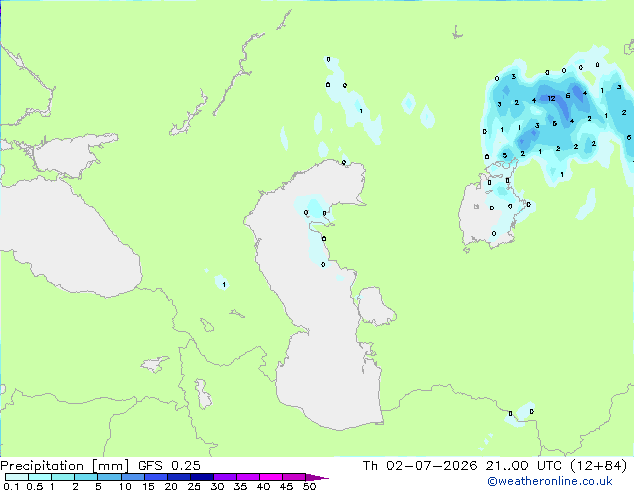Click the '30' legend scale label
This screenshot has height=490, width=634.
pyautogui.click(x=217, y=486)
